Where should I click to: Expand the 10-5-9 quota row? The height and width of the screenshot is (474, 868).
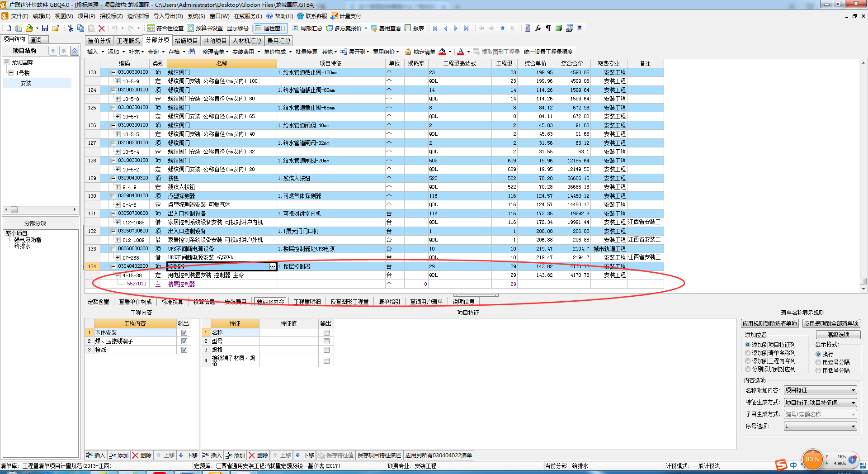click(x=118, y=81)
